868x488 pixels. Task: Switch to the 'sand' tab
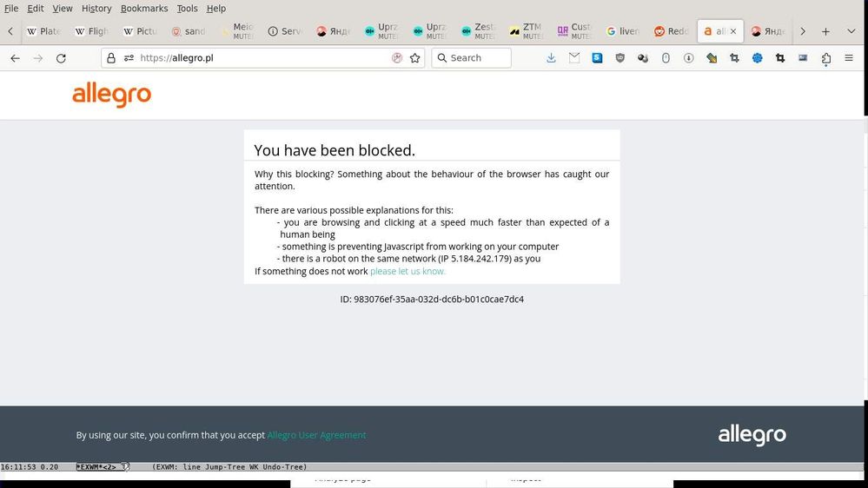coord(189,31)
